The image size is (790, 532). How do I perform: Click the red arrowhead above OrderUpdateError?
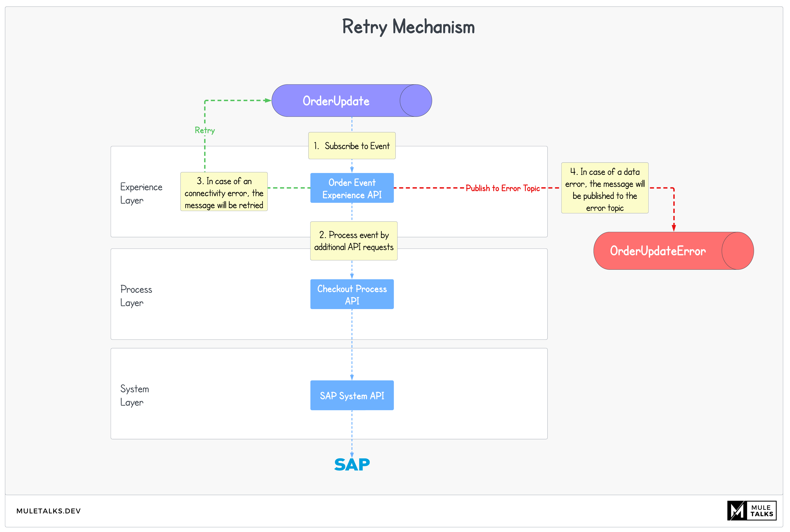(674, 228)
